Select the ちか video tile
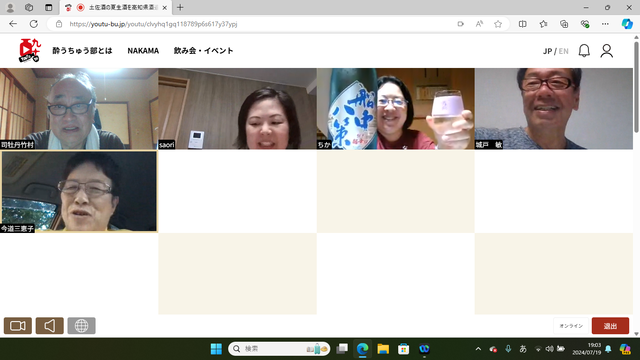The image size is (640, 360). click(396, 109)
